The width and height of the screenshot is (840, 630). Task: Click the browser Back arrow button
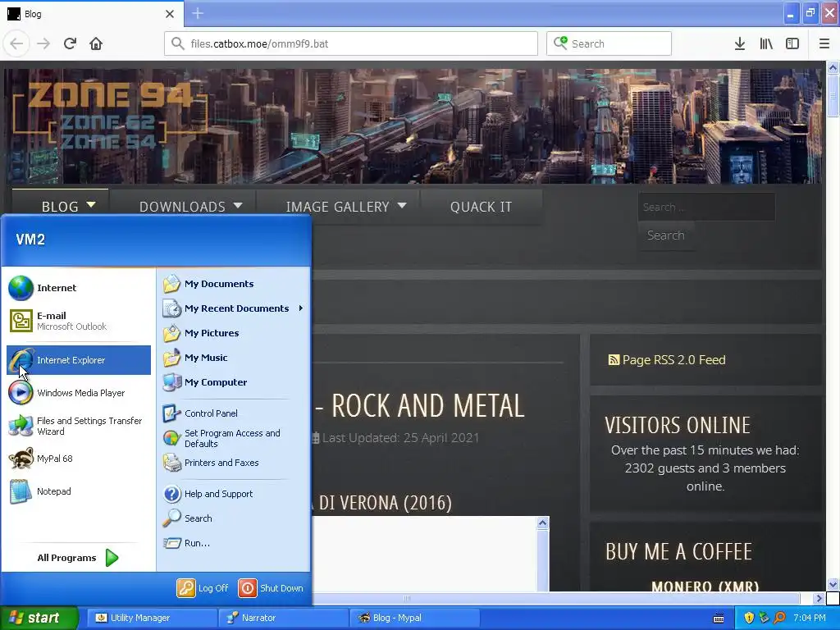[16, 44]
